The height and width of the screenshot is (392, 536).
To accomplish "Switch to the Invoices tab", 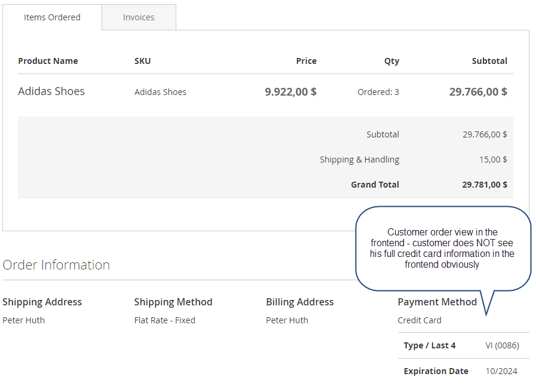I will point(139,17).
